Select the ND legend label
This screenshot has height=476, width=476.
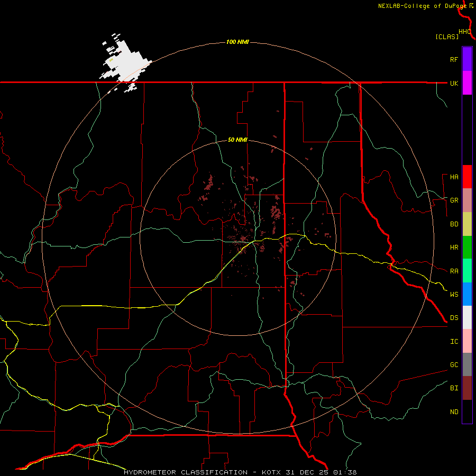[454, 411]
